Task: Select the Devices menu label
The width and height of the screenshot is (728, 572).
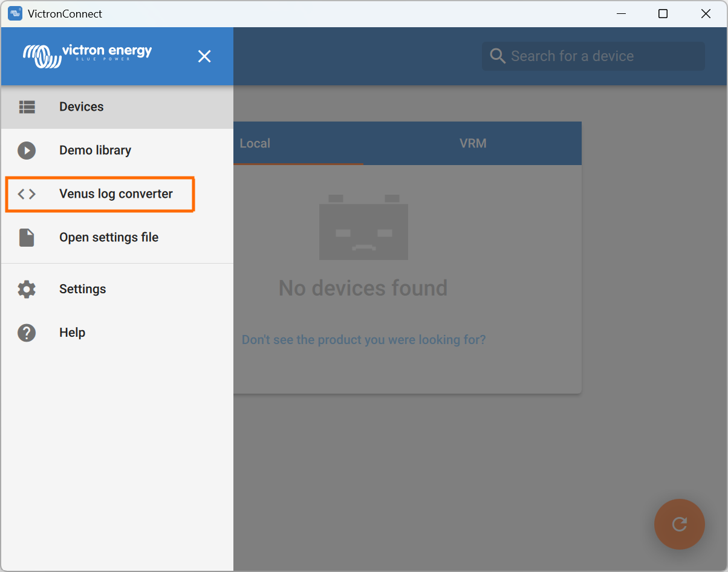Action: pos(81,107)
